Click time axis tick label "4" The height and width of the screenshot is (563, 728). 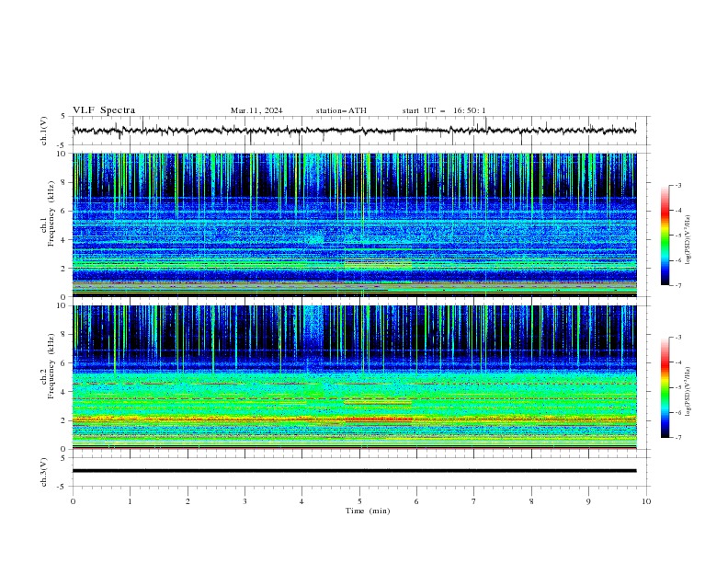pos(301,501)
